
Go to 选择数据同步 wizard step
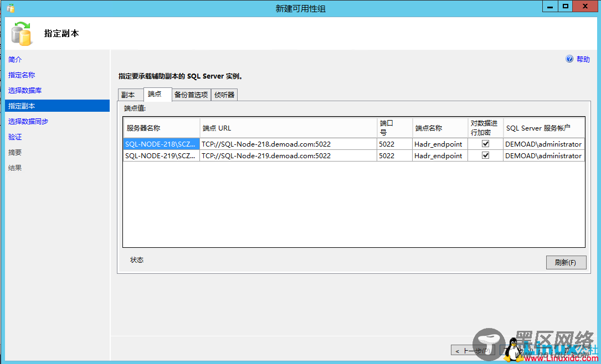point(28,121)
